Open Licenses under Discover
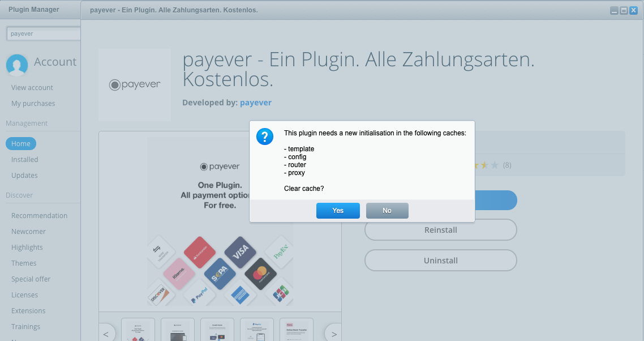 coord(24,295)
